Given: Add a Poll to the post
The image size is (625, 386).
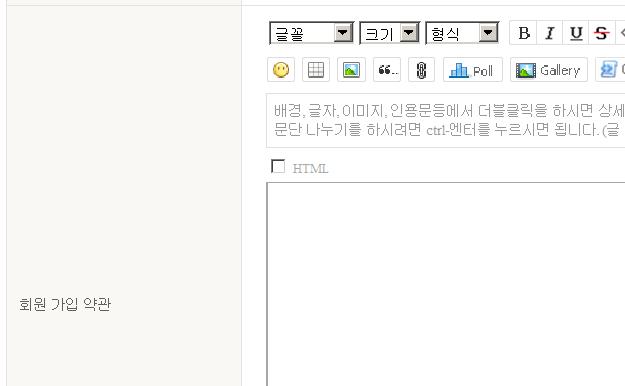Looking at the screenshot, I should click(473, 70).
